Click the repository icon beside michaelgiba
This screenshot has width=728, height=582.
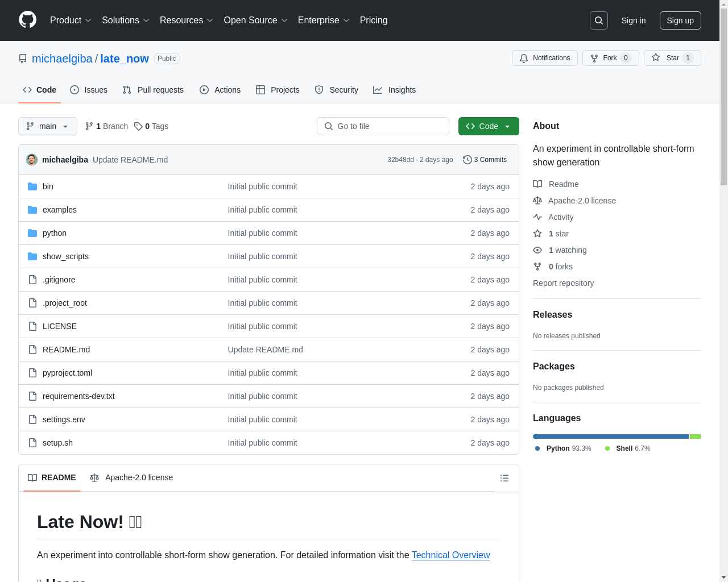tap(23, 59)
